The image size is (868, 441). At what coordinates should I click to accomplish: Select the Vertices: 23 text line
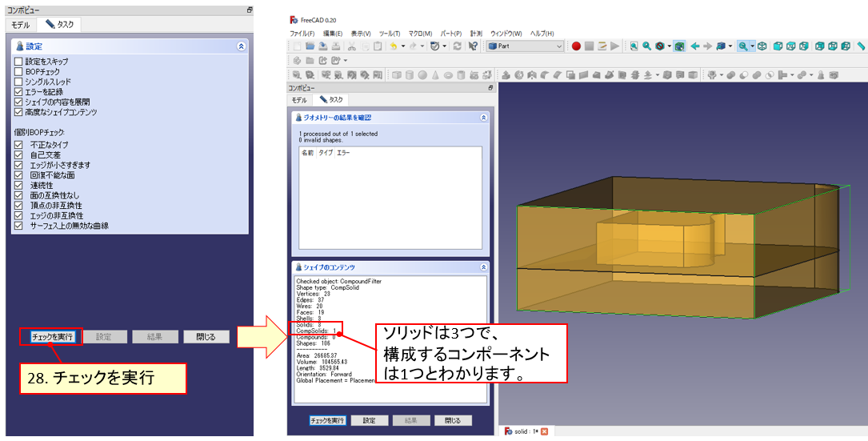312,294
